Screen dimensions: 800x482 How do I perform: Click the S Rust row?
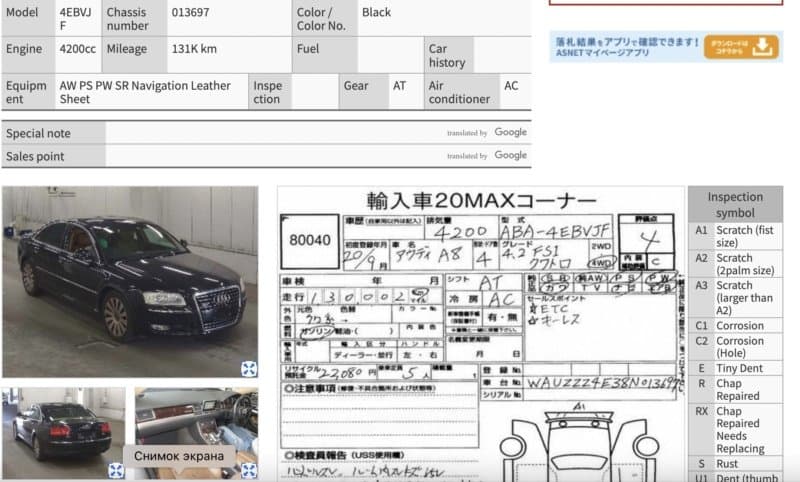pos(735,464)
